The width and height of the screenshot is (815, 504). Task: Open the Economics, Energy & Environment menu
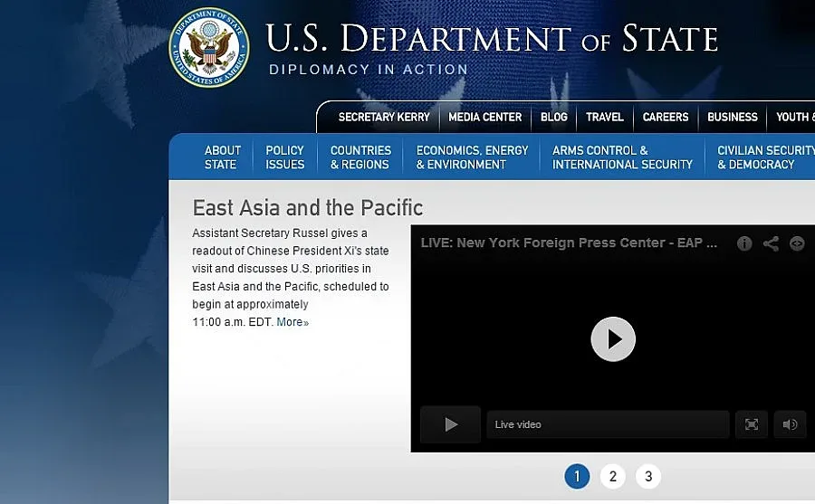(x=472, y=157)
